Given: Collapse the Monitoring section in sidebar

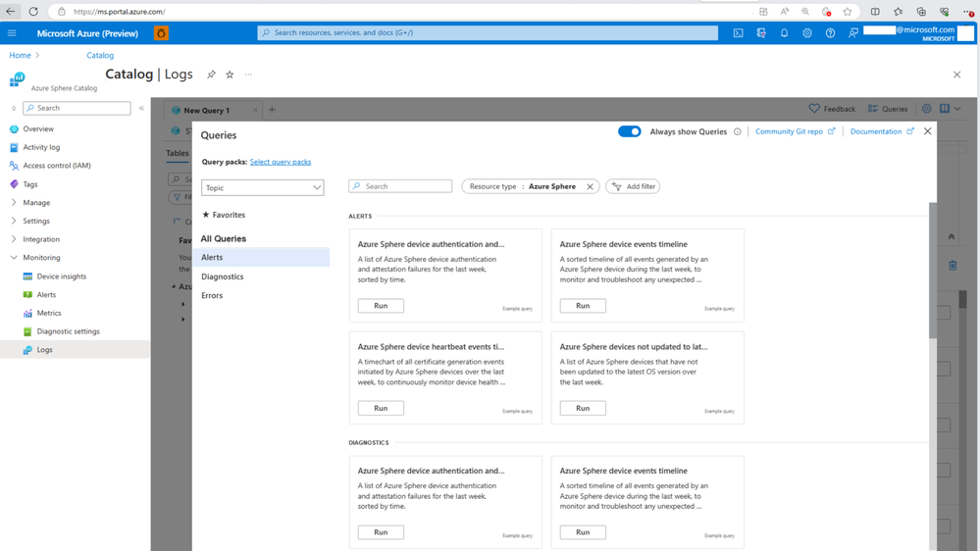Looking at the screenshot, I should 14,258.
